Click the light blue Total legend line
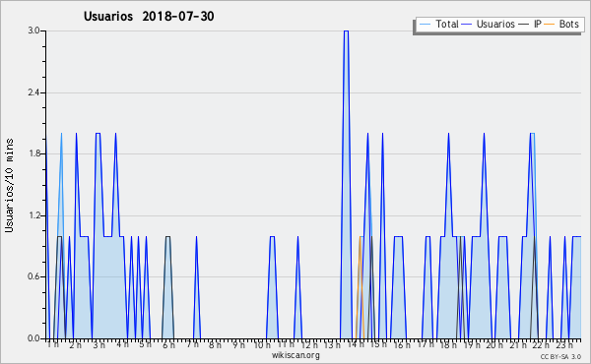 [425, 24]
